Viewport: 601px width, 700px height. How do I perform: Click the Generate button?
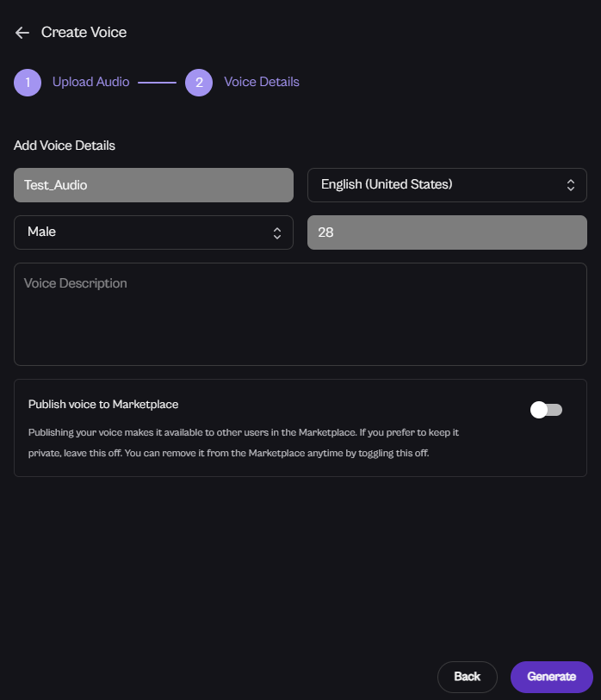[551, 677]
